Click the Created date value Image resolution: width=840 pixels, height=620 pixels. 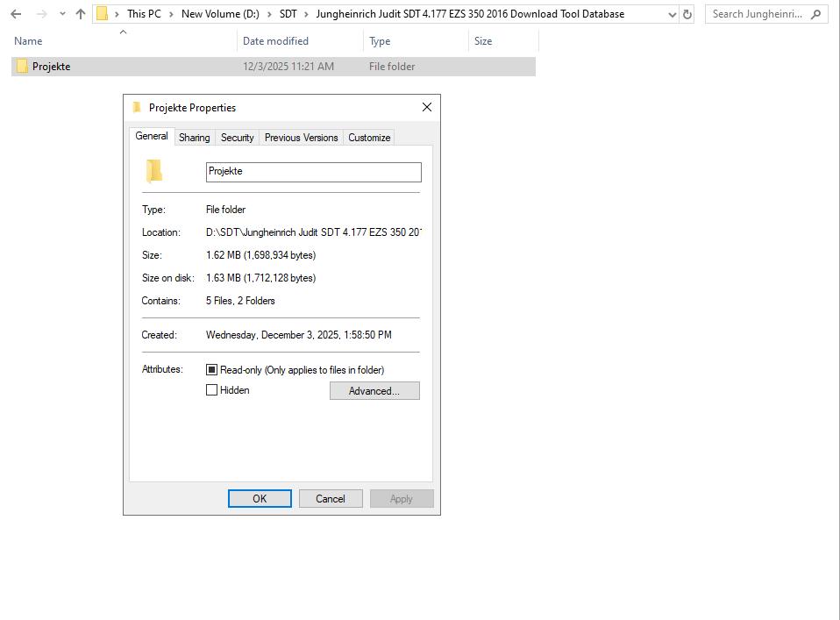click(x=298, y=335)
